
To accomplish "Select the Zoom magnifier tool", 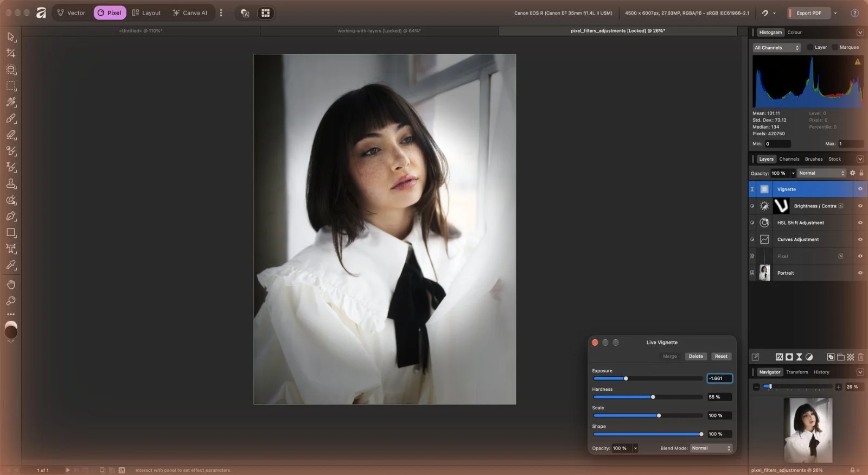I will point(11,301).
